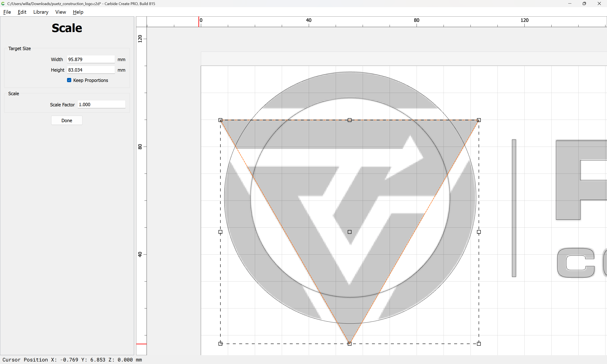Click the Height input field
This screenshot has width=607, height=364.
tap(91, 70)
